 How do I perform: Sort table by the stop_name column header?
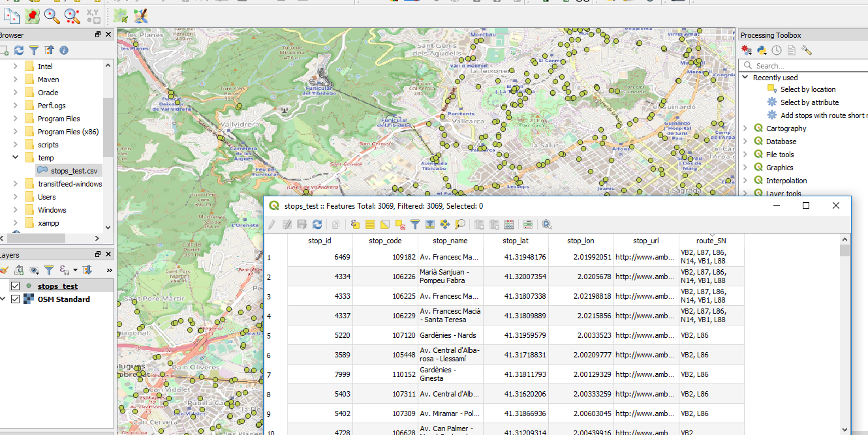[450, 241]
